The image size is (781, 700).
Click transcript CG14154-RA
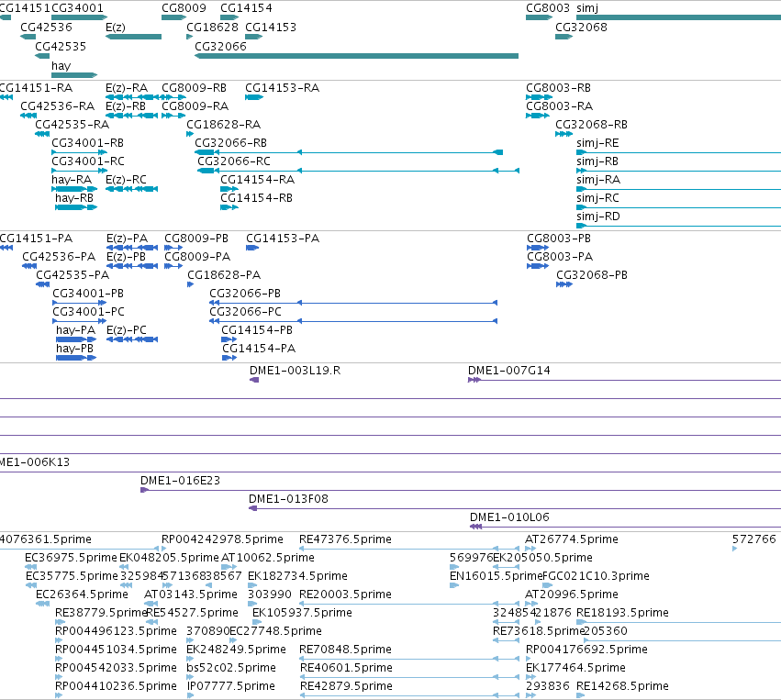[258, 180]
